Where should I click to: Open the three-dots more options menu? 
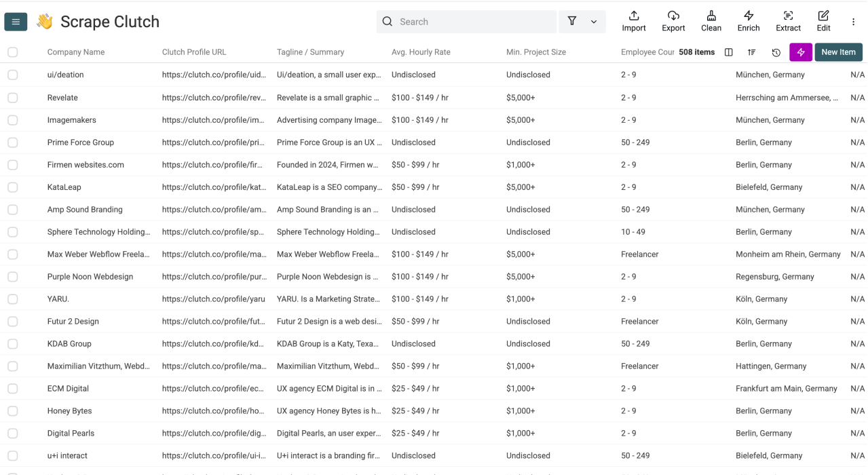coord(853,22)
